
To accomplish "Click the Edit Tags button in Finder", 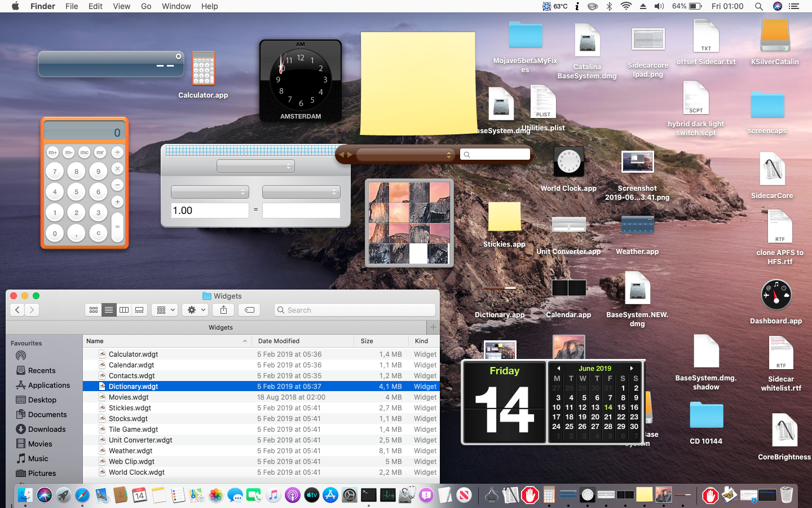I will (249, 310).
